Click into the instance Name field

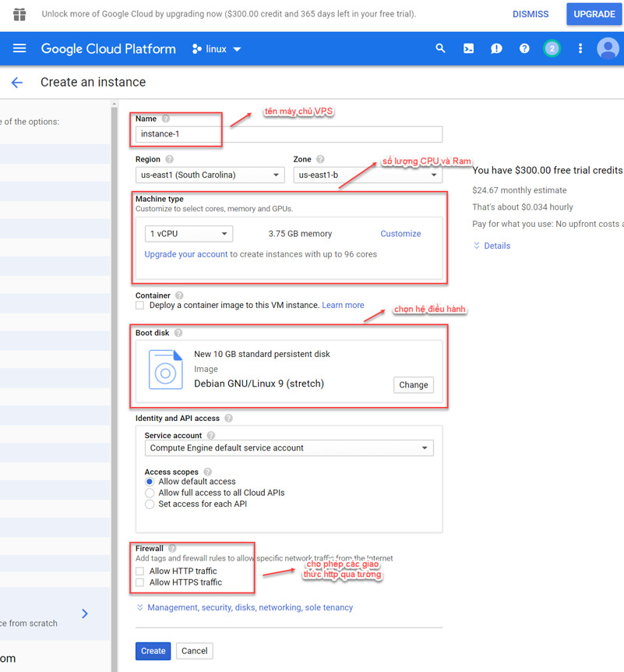[289, 134]
